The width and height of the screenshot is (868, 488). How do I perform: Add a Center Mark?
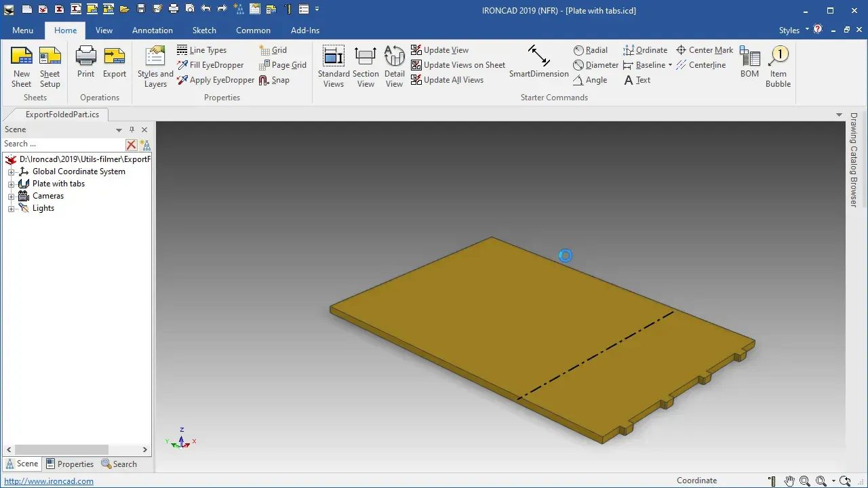[x=705, y=50]
